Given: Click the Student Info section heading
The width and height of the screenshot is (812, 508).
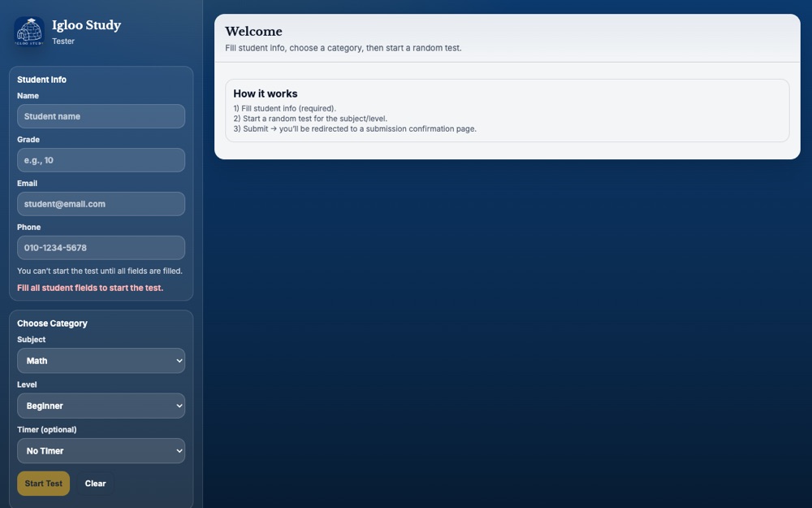Looking at the screenshot, I should pos(41,80).
